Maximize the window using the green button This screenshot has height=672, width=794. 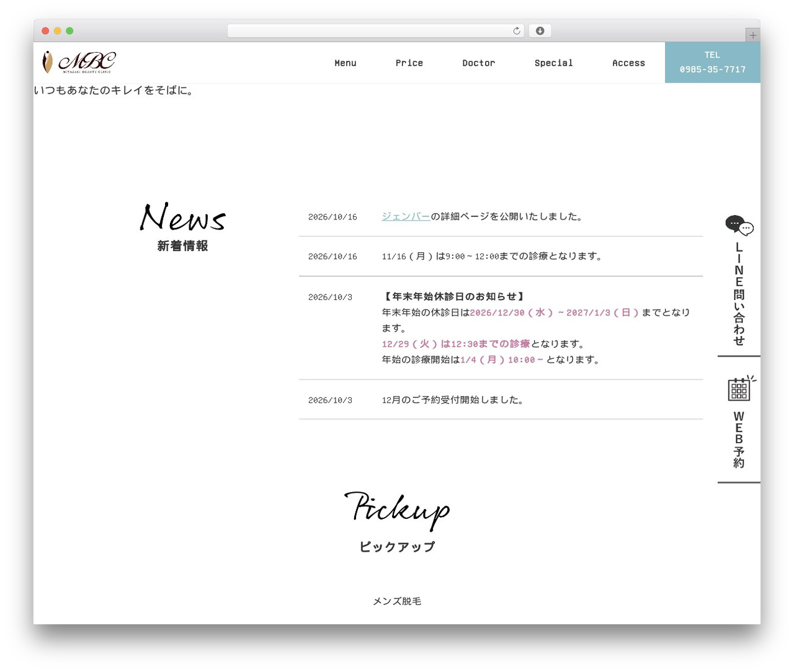(x=69, y=31)
